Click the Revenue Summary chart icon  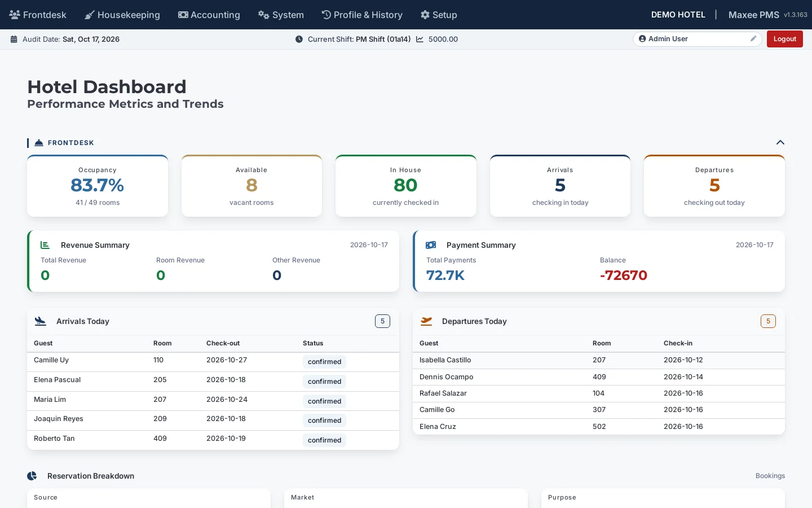tap(45, 245)
